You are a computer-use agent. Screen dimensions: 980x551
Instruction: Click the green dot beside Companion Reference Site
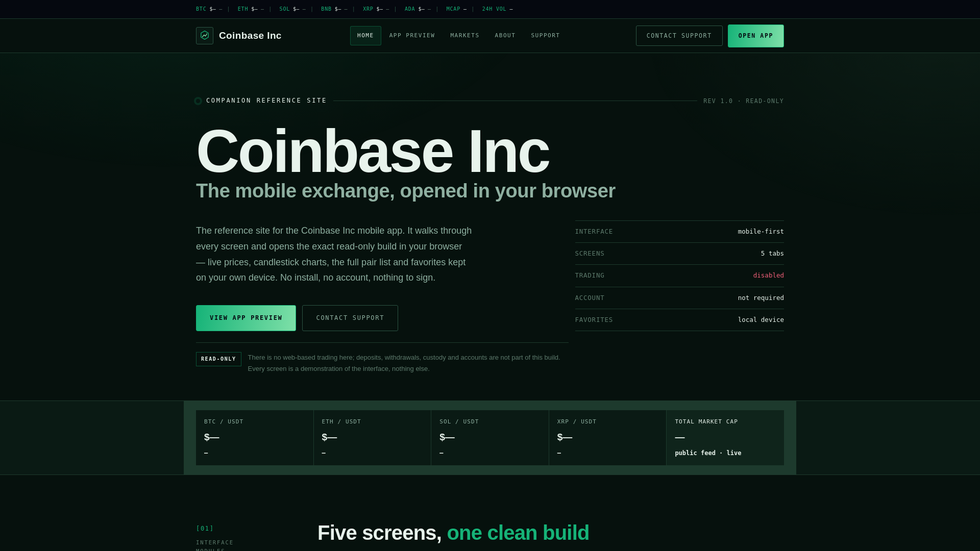pyautogui.click(x=198, y=101)
